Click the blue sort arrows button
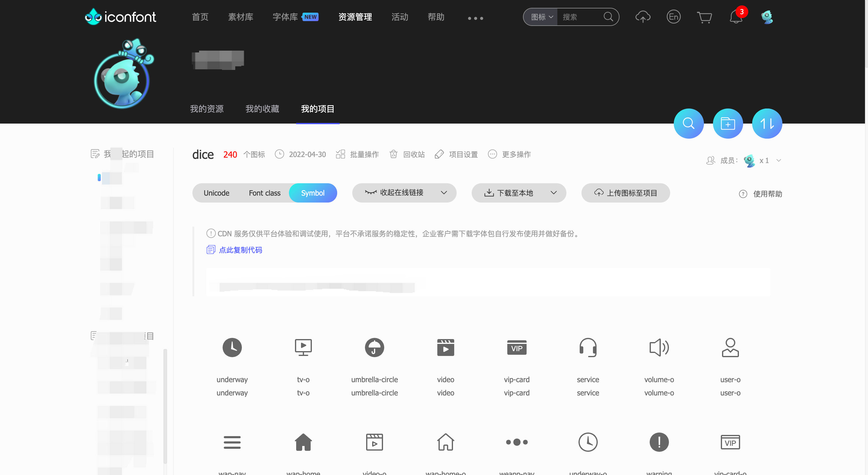Image resolution: width=868 pixels, height=475 pixels. [x=767, y=124]
